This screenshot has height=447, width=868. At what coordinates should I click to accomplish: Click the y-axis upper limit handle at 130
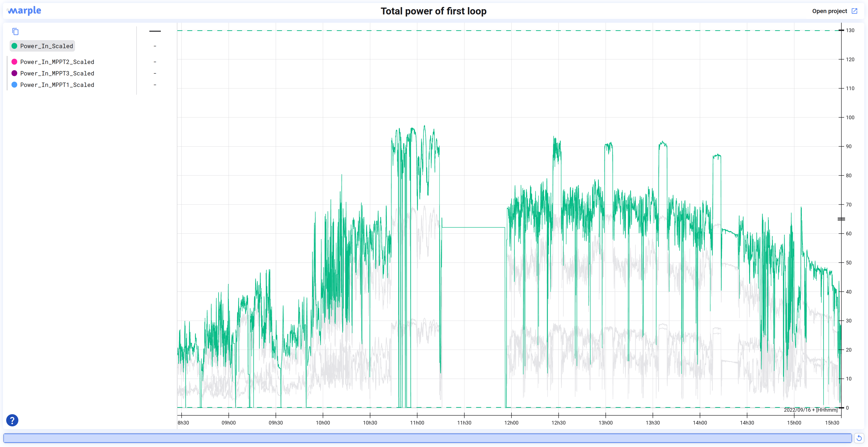click(841, 30)
